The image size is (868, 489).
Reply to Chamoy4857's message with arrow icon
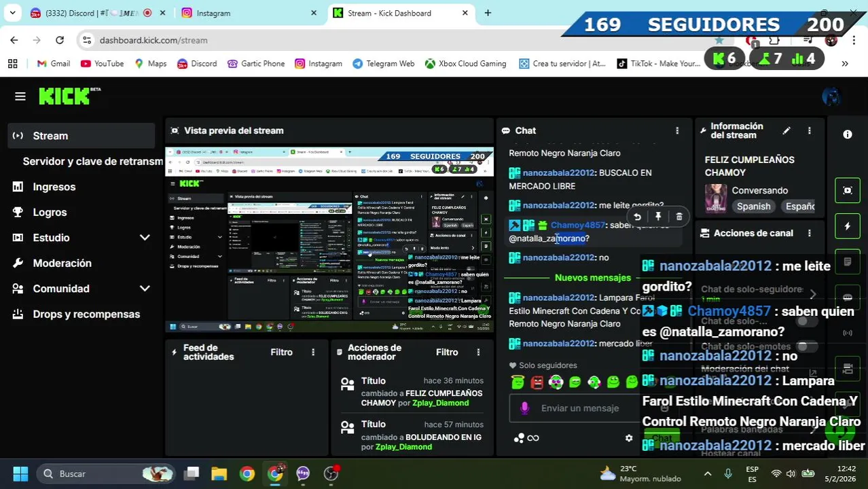pos(637,217)
